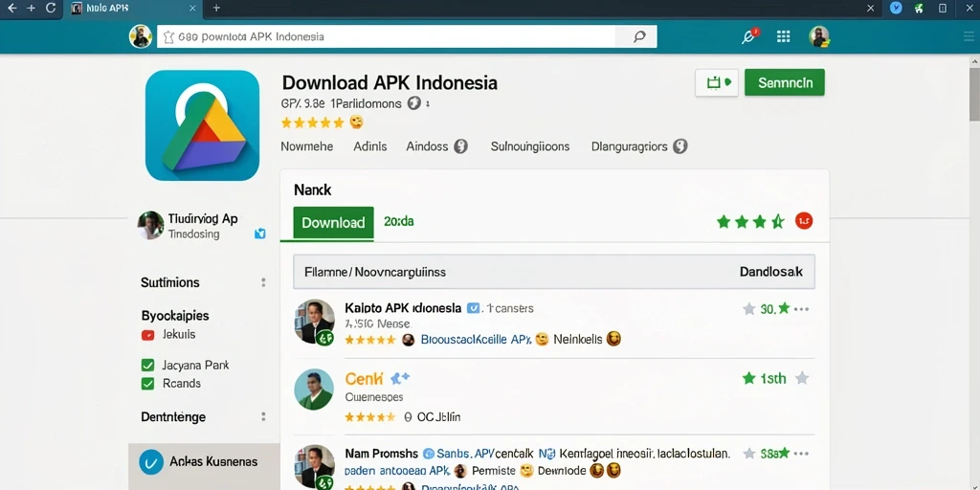Click the Download APK Indonesia app icon

(x=203, y=125)
